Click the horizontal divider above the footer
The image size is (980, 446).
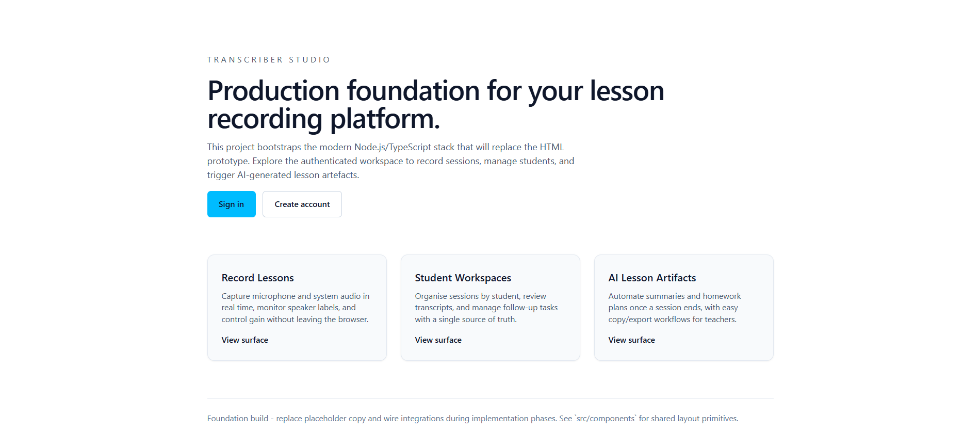[490, 398]
